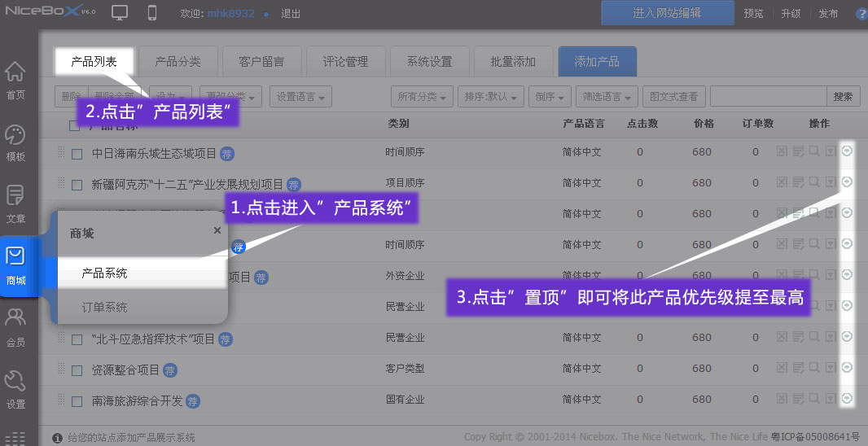Click the search text input field
The image size is (868, 446).
tap(768, 97)
